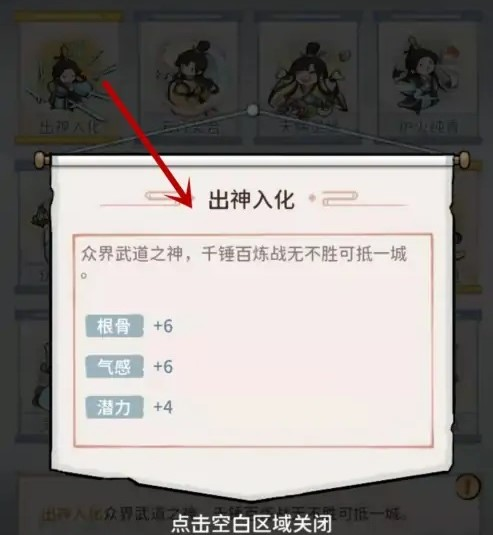Choose the yellow-robed character talent card
Screen dimensions: 493x535
189,78
